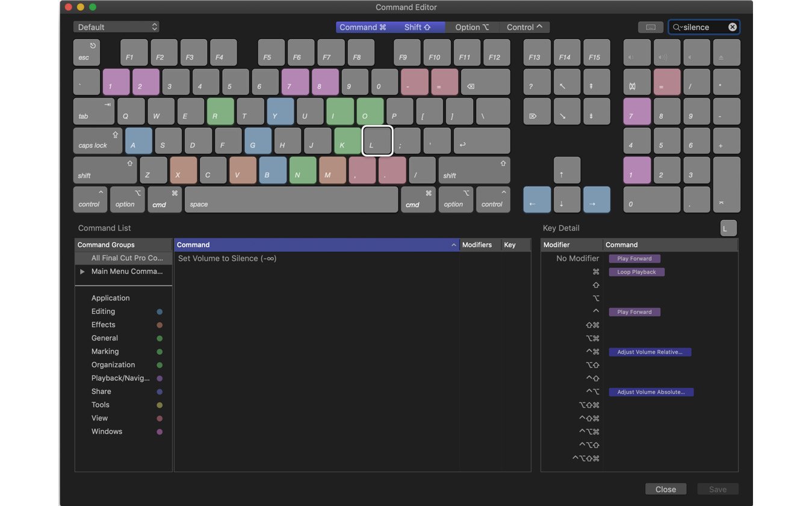Click the blue G key
Image resolution: width=812 pixels, height=506 pixels.
(258, 141)
